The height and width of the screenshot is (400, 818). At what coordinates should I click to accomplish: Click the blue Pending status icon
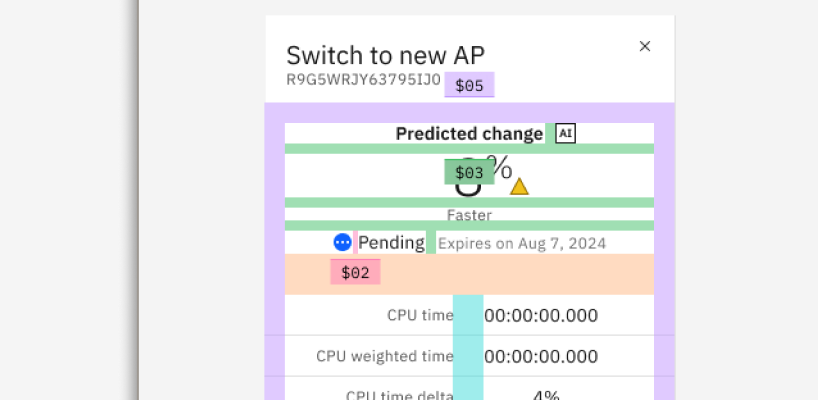point(343,242)
